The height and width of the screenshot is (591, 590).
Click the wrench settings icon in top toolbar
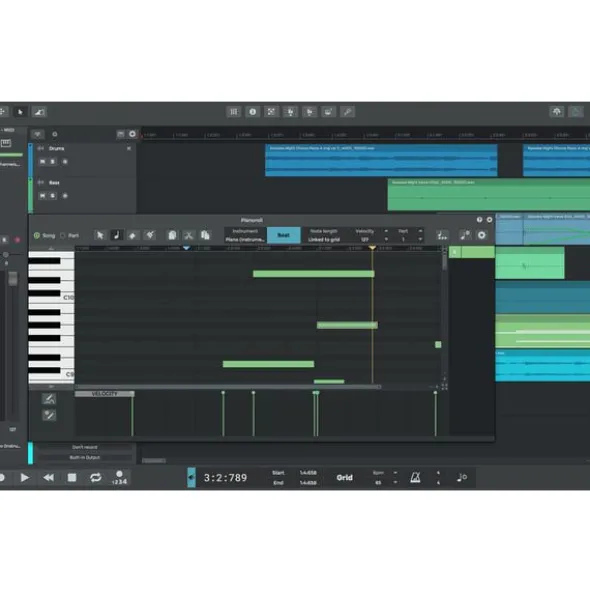pyautogui.click(x=347, y=112)
